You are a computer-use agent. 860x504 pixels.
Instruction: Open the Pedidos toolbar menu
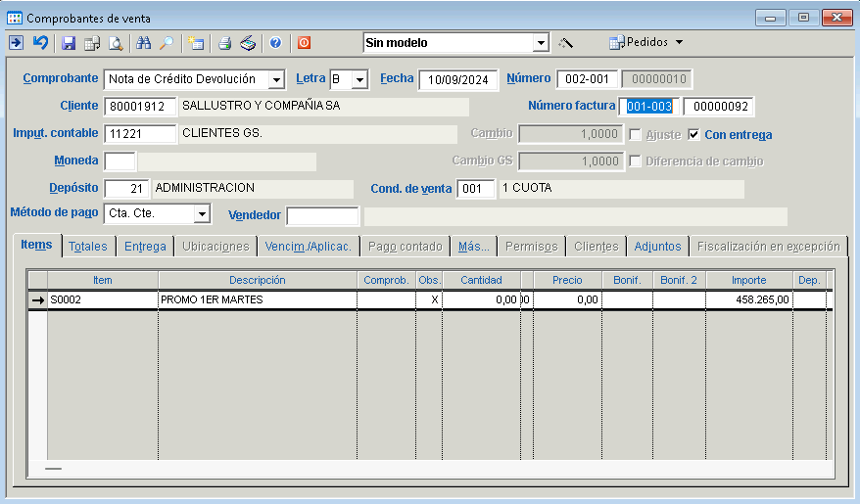[646, 43]
